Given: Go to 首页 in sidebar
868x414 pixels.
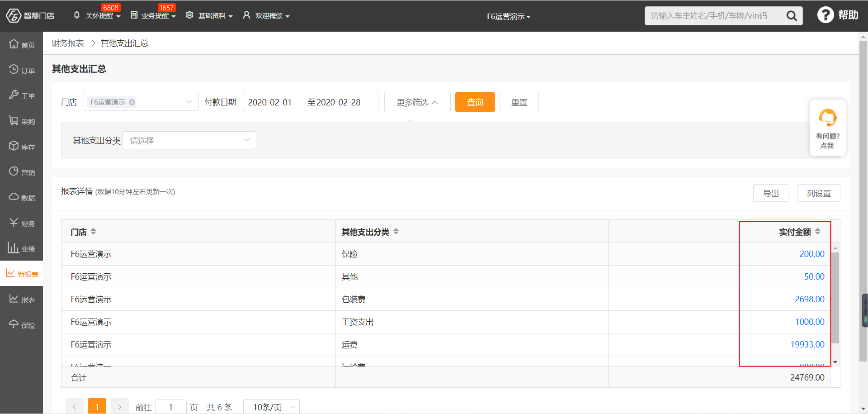Looking at the screenshot, I should (x=22, y=44).
